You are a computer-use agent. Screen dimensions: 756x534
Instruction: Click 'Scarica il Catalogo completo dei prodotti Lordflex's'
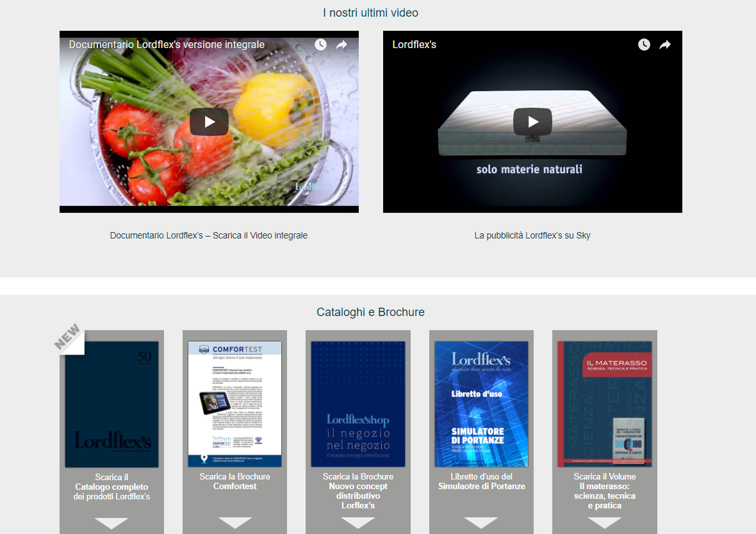(x=112, y=487)
